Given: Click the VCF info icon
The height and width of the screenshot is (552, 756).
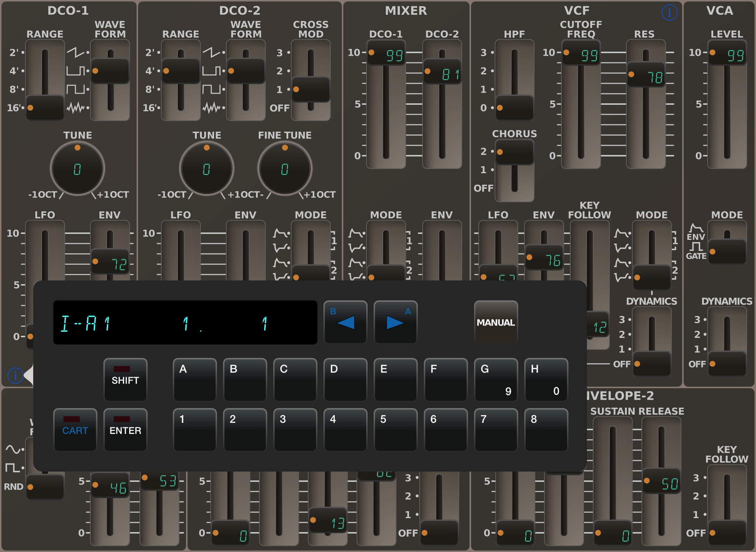Looking at the screenshot, I should [669, 13].
